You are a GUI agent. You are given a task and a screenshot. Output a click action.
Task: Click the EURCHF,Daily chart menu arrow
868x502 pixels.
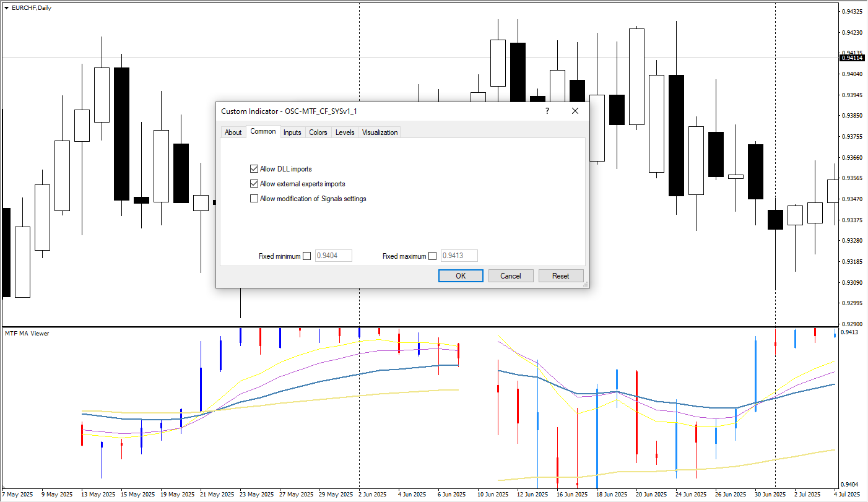pos(6,7)
